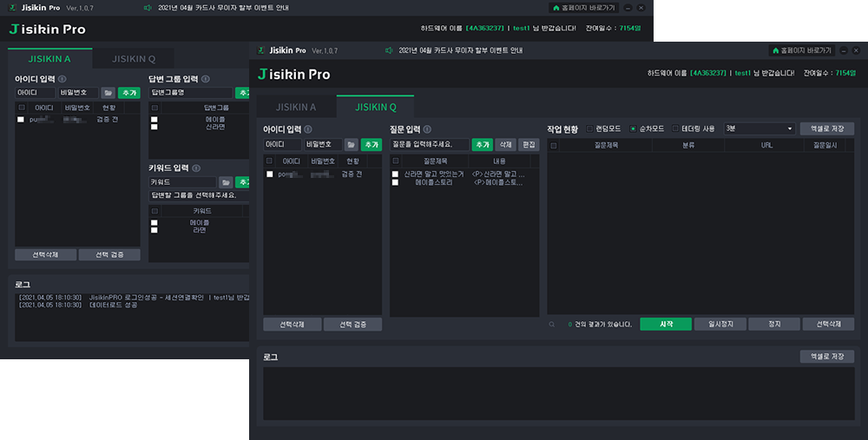Click info icon beside 키워드 입력 heading
The image size is (868, 440).
click(x=196, y=168)
